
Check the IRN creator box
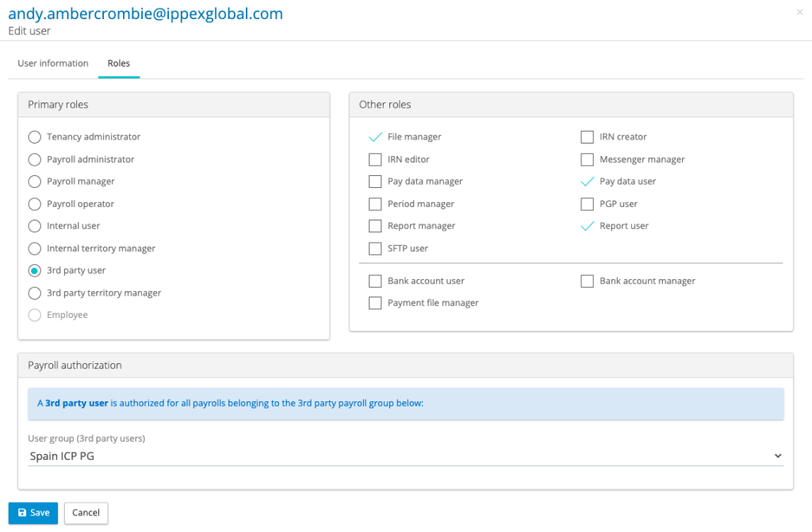point(587,137)
